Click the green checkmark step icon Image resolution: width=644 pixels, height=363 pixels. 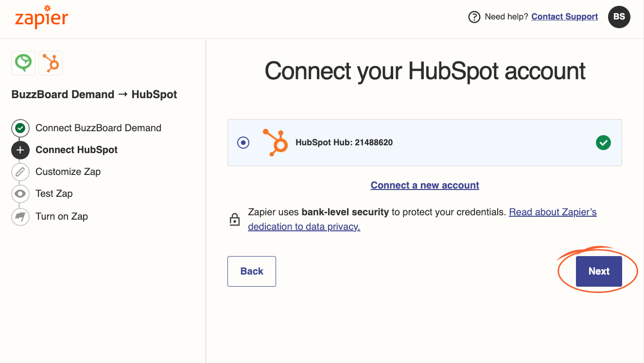coord(20,128)
